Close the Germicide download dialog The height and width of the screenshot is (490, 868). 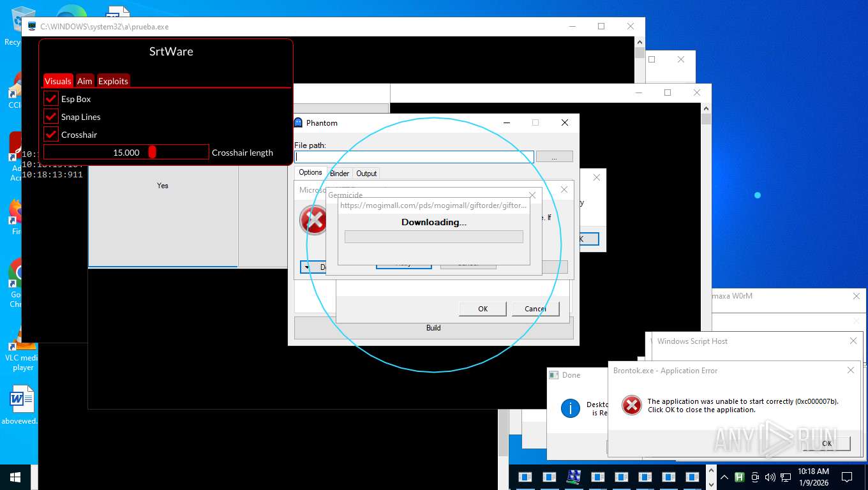[532, 195]
